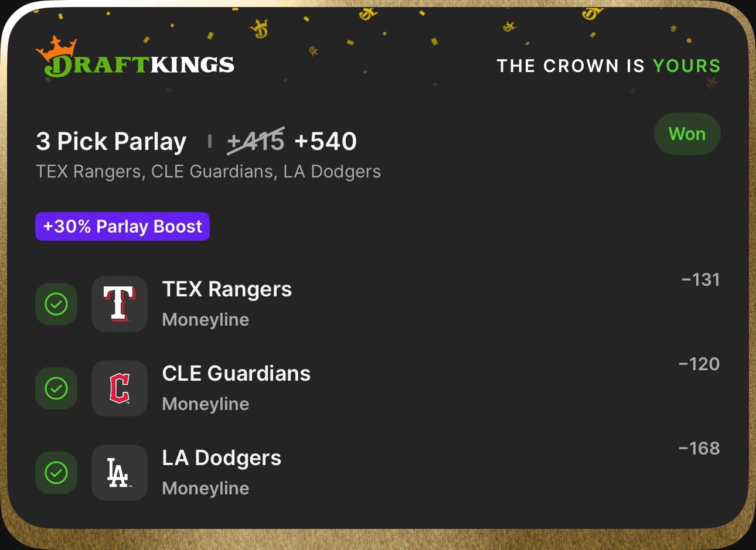
Task: Click the boosted +540 odds
Action: 326,141
